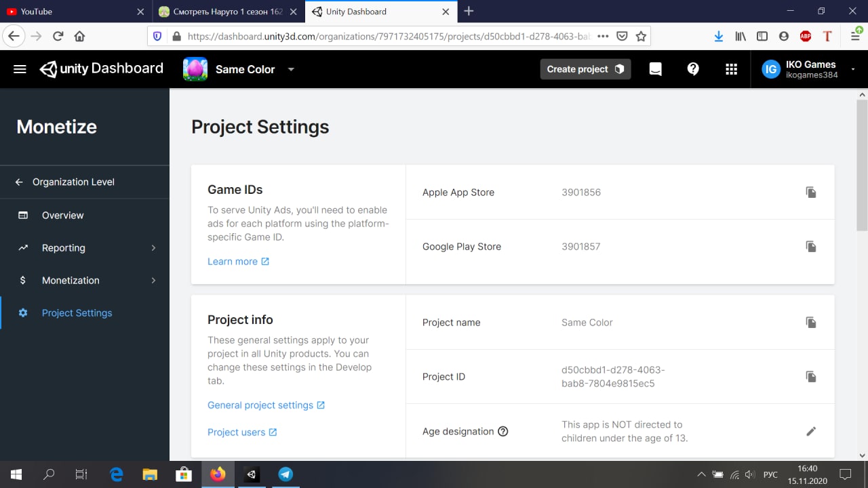Click the Project ID value text
This screenshot has width=868, height=488.
click(613, 377)
